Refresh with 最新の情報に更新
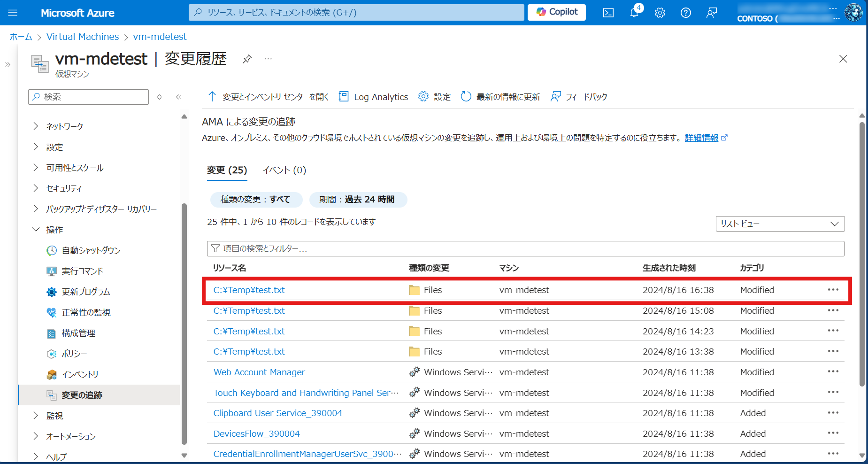The image size is (868, 464). [x=500, y=97]
